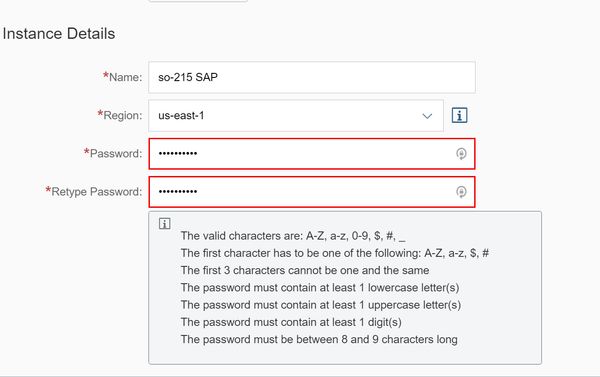Focus the Password input field

312,153
